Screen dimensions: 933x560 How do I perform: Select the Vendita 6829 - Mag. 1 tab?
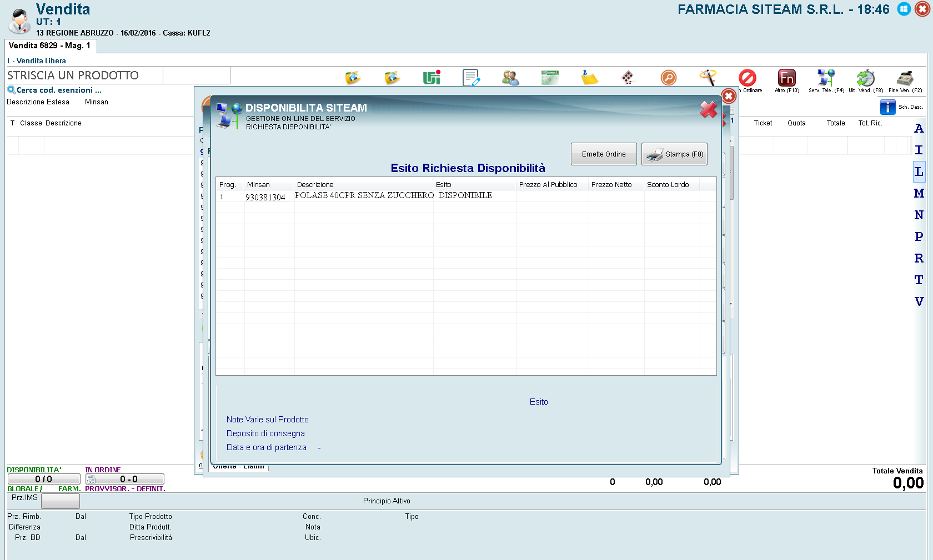click(x=51, y=46)
